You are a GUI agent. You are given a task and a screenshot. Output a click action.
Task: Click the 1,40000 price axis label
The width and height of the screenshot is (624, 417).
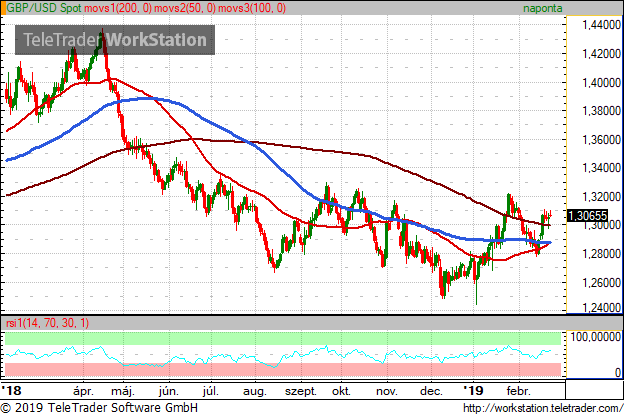pos(601,83)
